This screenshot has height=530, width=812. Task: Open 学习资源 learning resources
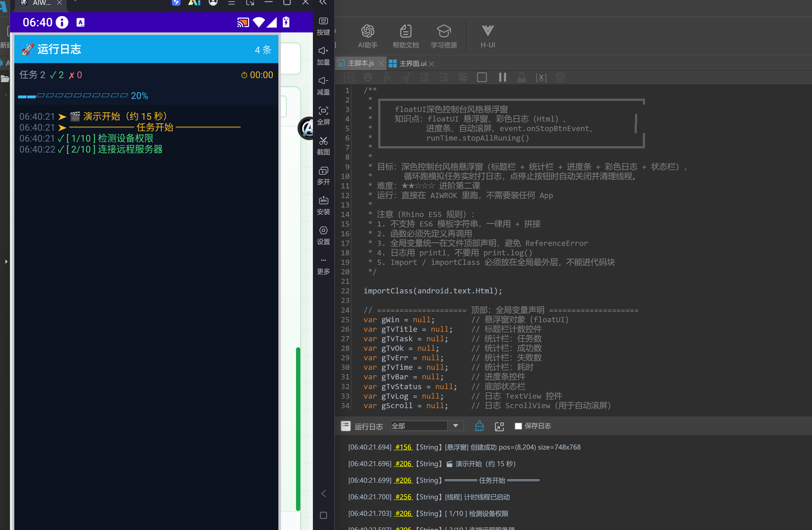tap(444, 36)
